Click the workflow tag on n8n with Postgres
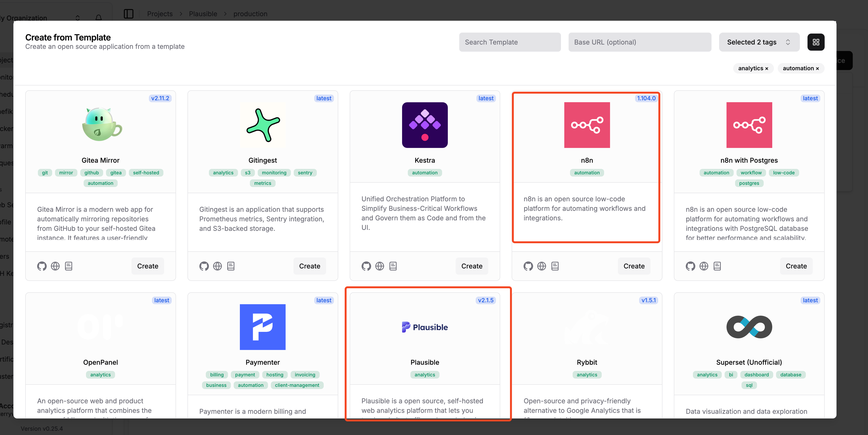 (x=751, y=172)
